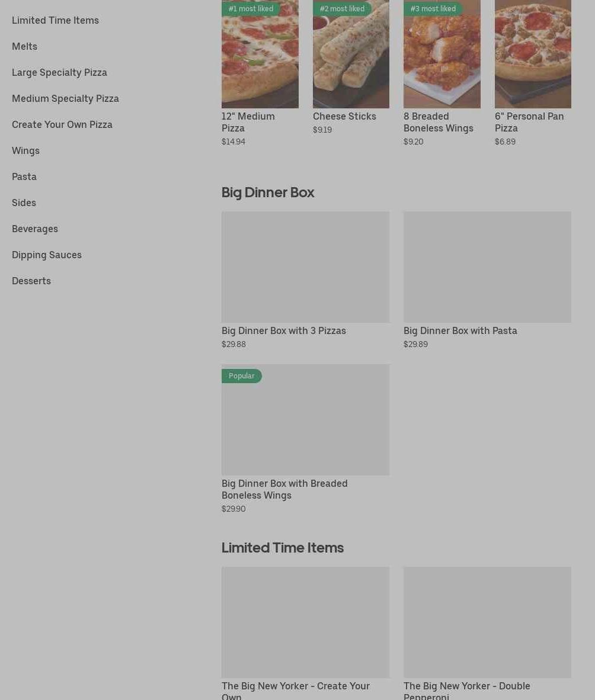Click Big New Yorker Double Pepperoni image
The image size is (595, 700).
tap(487, 622)
